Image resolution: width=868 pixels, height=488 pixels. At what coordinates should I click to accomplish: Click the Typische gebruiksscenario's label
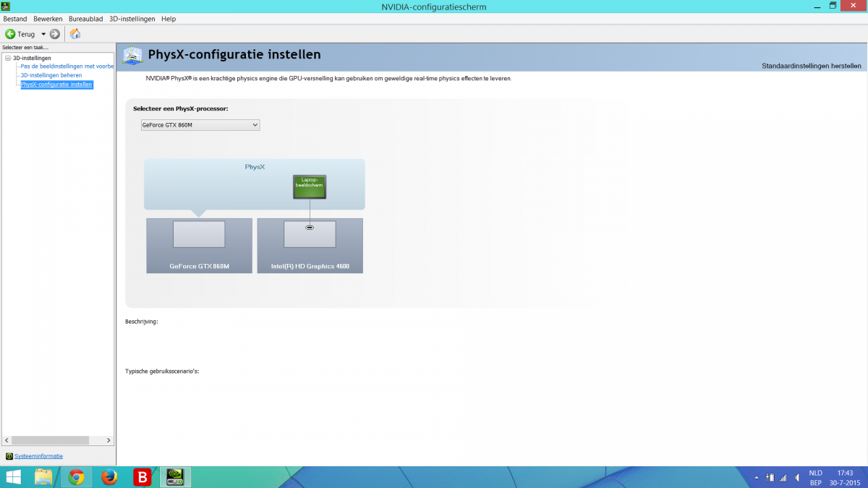point(162,371)
